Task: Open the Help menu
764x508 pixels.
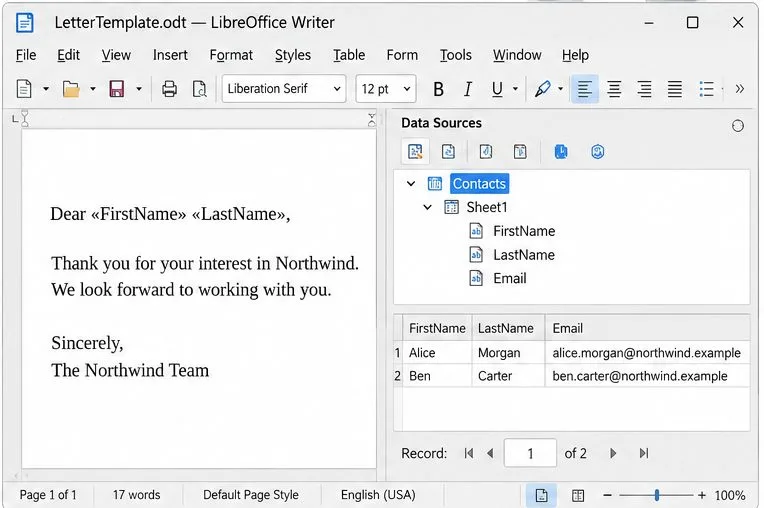Action: coord(575,55)
